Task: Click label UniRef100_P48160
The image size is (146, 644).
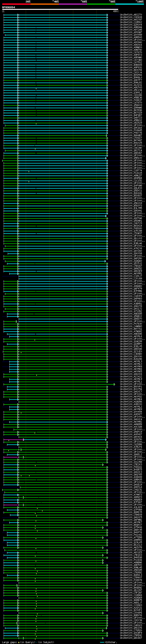Action: coord(131,228)
